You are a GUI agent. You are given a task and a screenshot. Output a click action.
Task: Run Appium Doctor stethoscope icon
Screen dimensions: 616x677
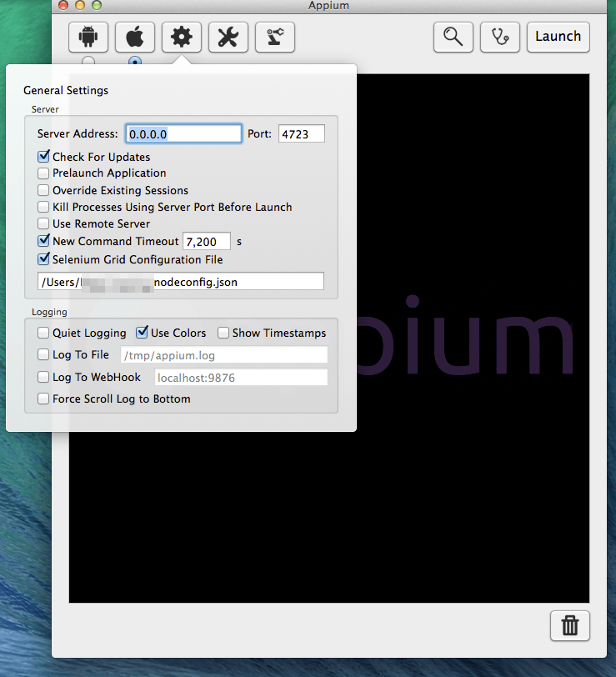click(x=499, y=38)
